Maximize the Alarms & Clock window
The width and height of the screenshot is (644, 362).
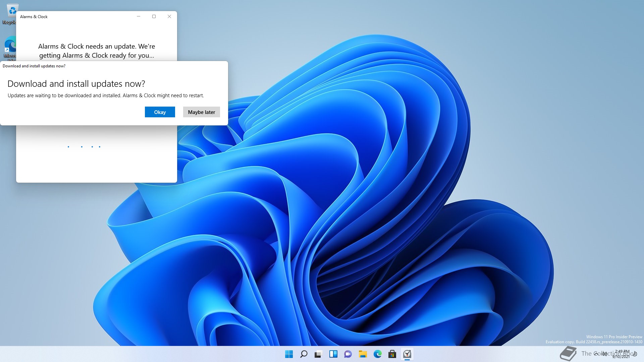tap(154, 16)
